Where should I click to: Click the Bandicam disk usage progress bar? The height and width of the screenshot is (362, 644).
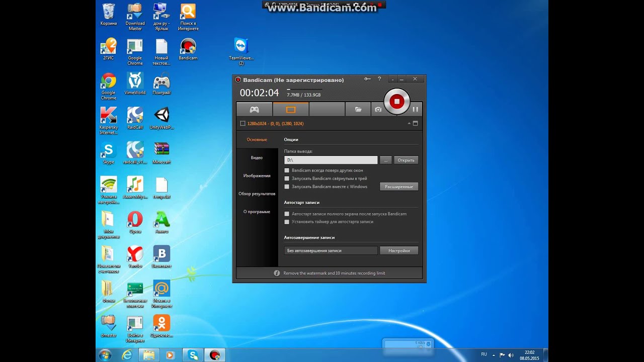click(x=304, y=90)
